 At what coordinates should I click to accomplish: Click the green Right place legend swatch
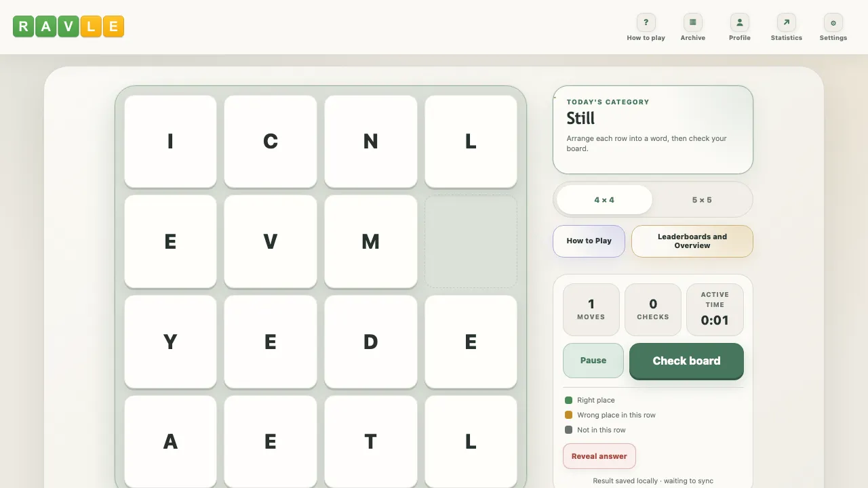(569, 401)
